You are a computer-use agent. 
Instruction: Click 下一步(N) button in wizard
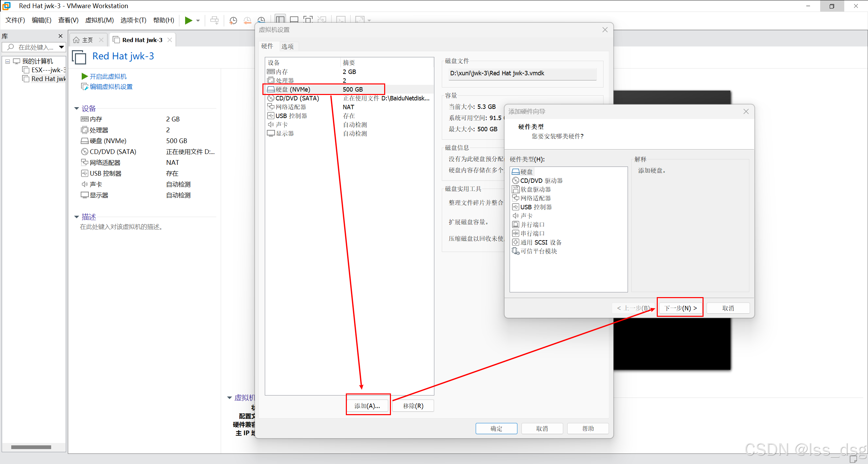tap(680, 308)
